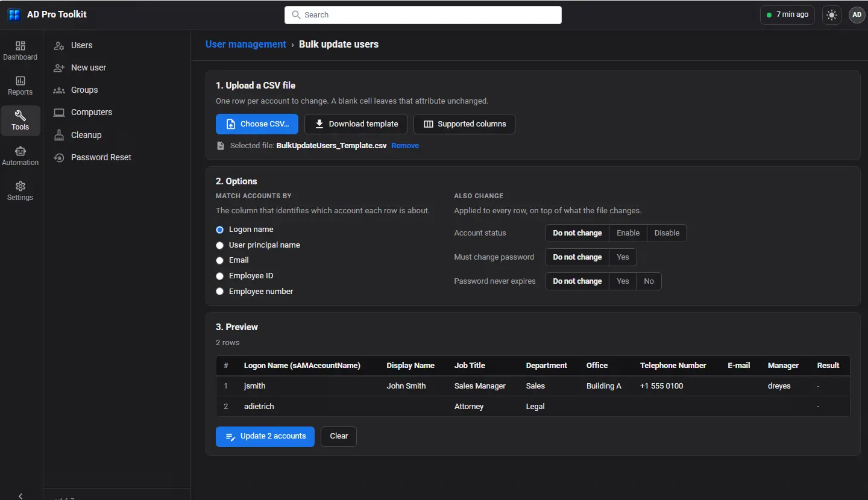The height and width of the screenshot is (500, 868).
Task: Click the Department column header
Action: click(546, 366)
